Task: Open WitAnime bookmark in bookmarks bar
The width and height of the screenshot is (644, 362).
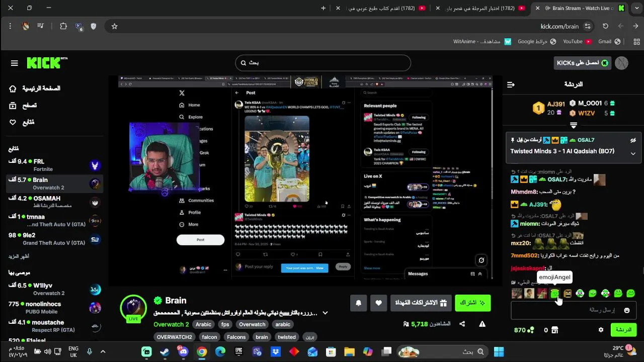Action: 481,41
